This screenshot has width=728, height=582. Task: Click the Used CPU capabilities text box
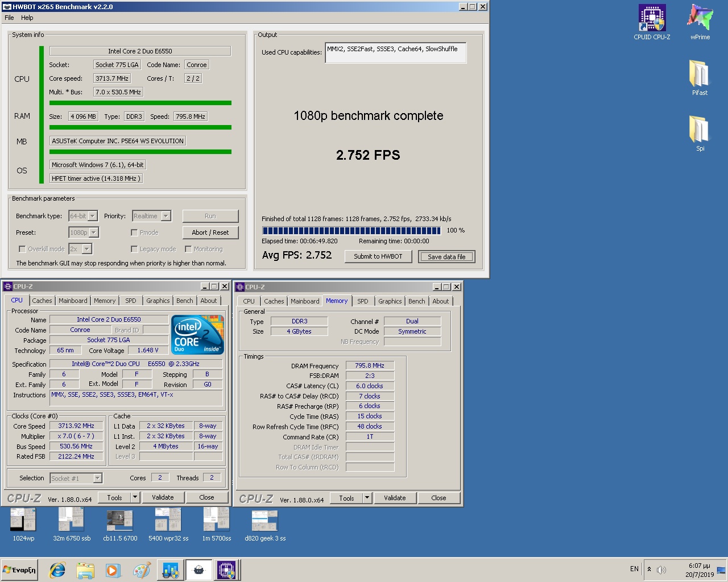396,53
